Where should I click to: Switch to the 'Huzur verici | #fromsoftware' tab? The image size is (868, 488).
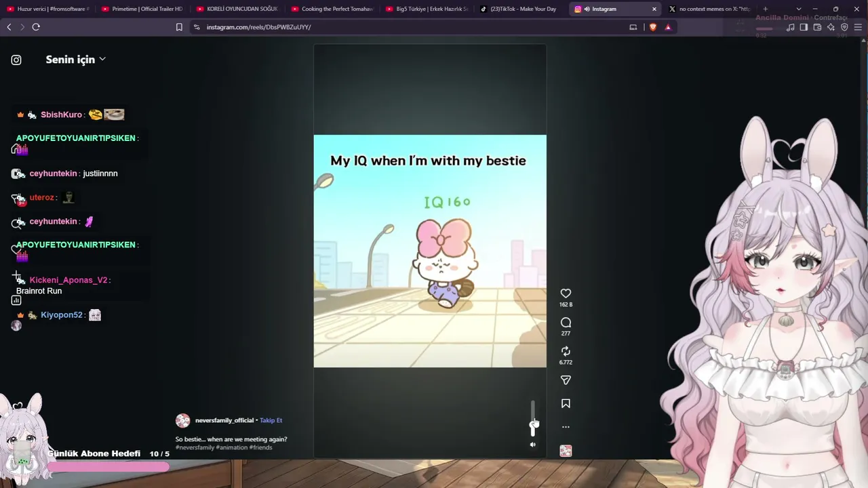(x=48, y=9)
